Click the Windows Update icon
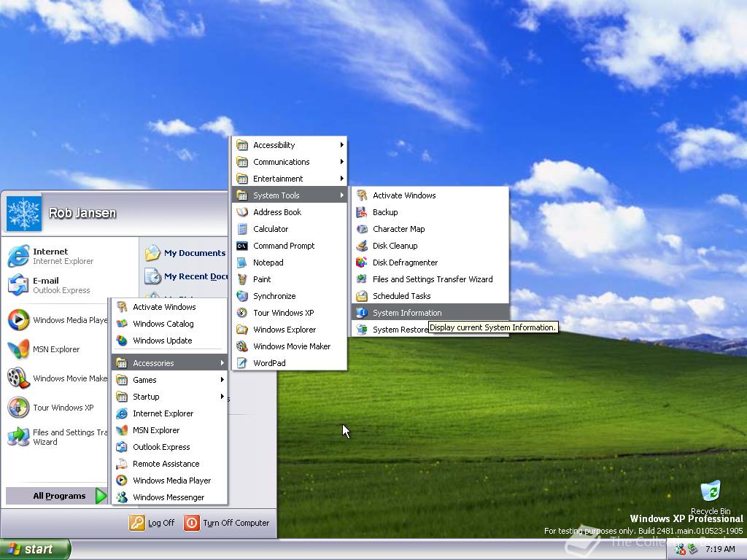This screenshot has height=560, width=747. [122, 341]
